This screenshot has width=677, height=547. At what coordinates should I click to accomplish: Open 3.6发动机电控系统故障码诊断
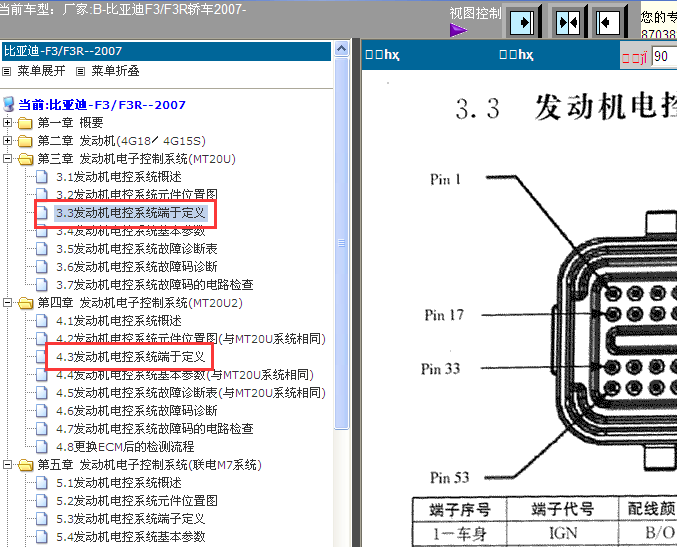[136, 267]
